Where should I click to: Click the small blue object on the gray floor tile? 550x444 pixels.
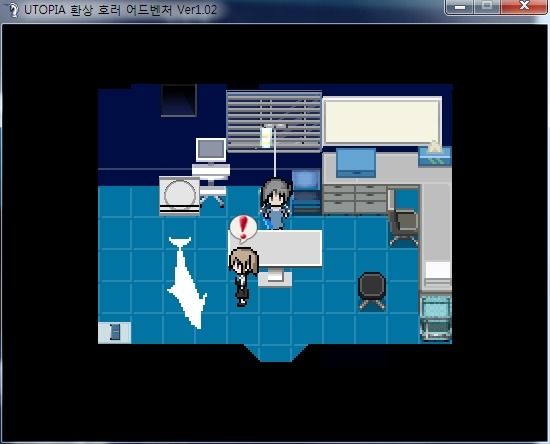point(115,332)
